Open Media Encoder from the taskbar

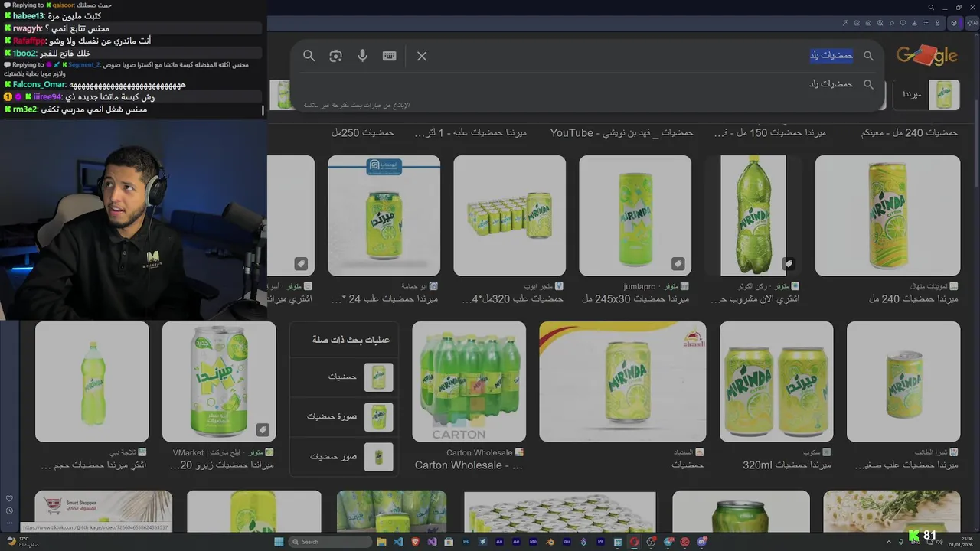click(x=533, y=542)
